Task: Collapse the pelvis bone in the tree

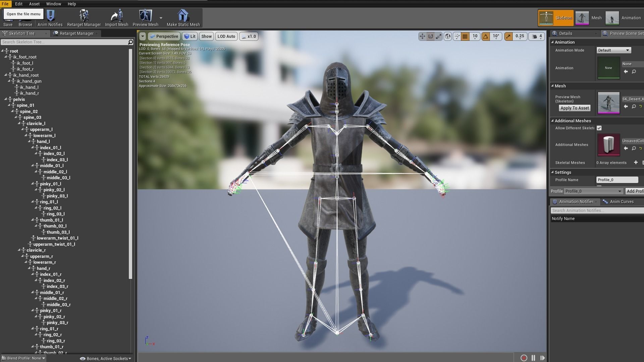Action: point(6,99)
